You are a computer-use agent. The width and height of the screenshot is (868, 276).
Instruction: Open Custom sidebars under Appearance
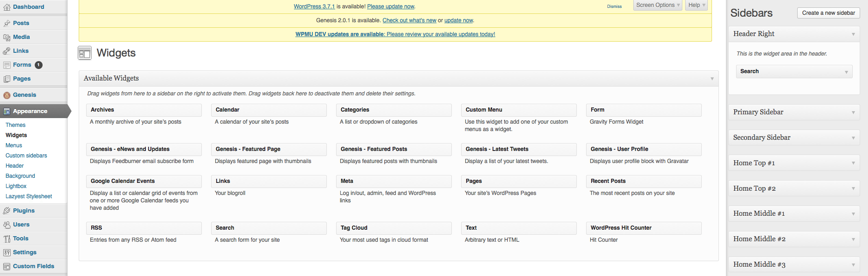click(x=26, y=156)
